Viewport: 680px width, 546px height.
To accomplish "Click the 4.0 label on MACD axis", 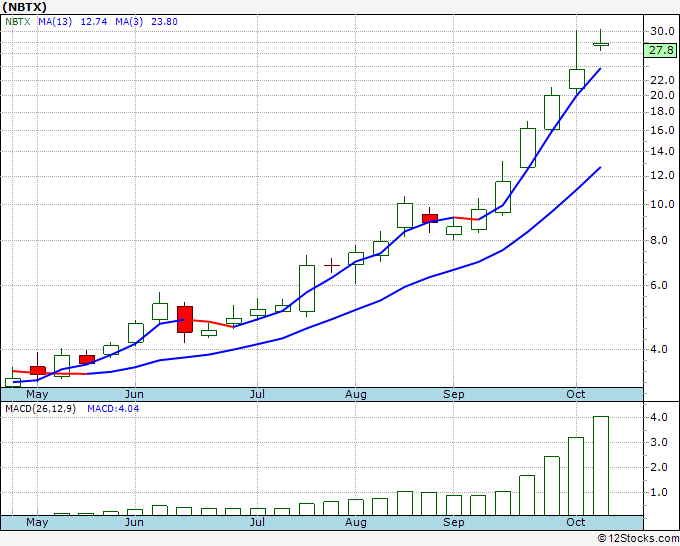I will click(656, 417).
